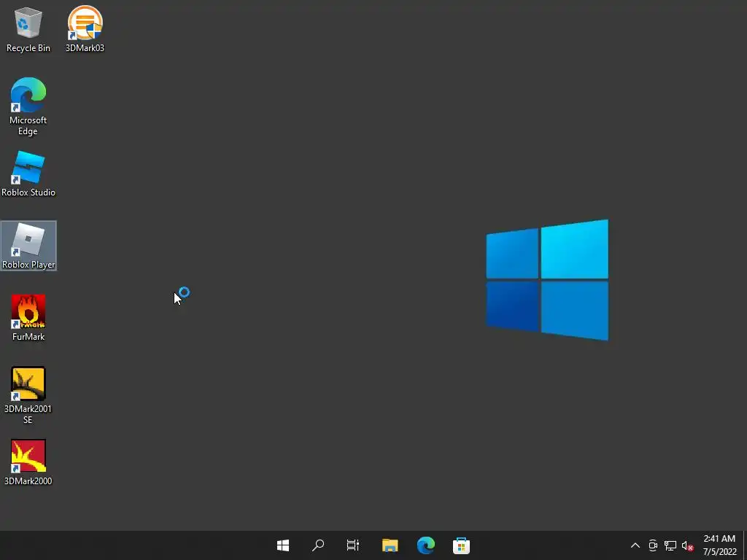Image resolution: width=747 pixels, height=560 pixels.
Task: Select the Recycle Bin desktop icon
Action: tap(28, 28)
